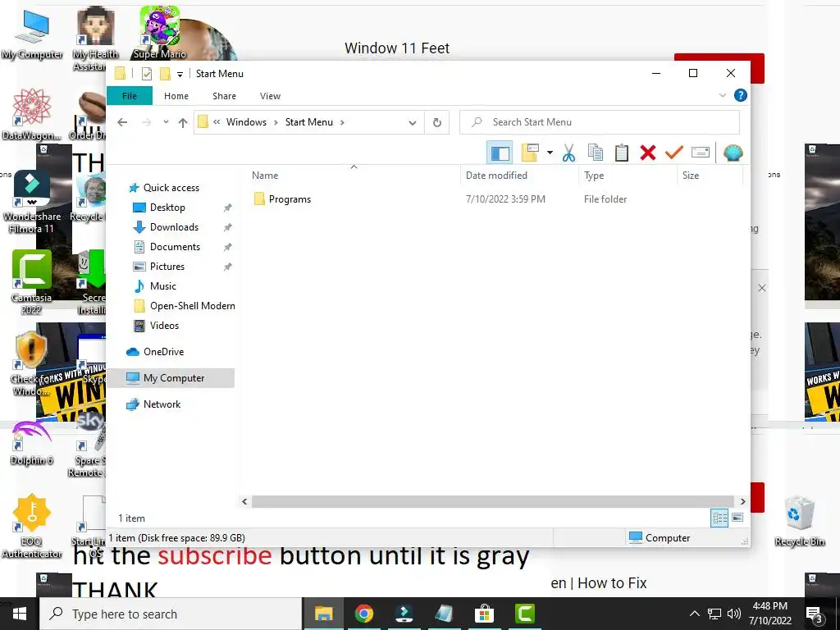Open Customize Quick Access Toolbar dropdown

[180, 75]
